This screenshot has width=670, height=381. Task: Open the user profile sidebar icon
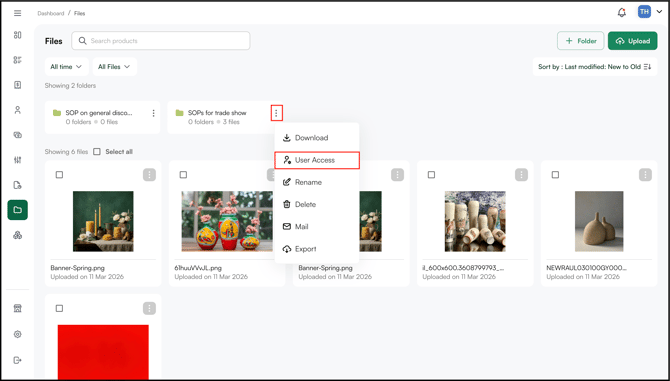18,110
